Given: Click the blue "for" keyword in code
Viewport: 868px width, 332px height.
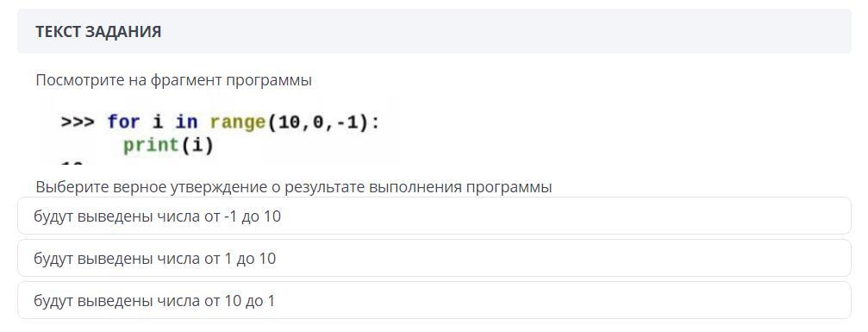Looking at the screenshot, I should tap(123, 122).
